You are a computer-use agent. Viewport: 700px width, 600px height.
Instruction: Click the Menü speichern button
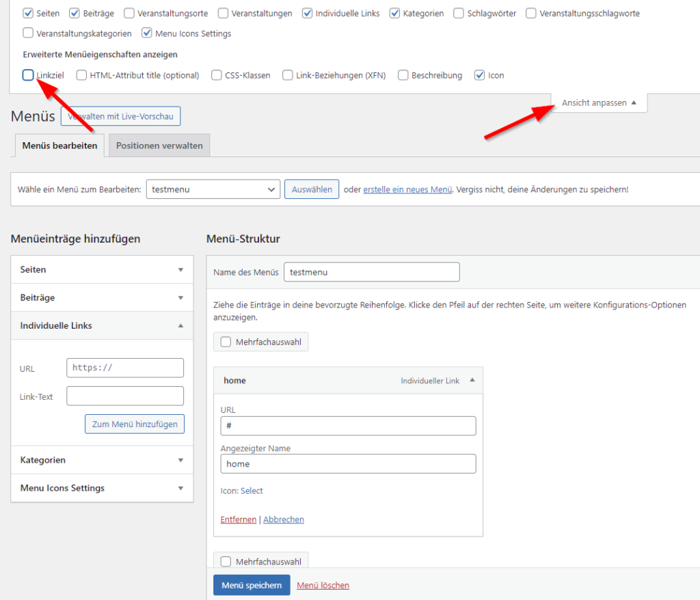[251, 586]
